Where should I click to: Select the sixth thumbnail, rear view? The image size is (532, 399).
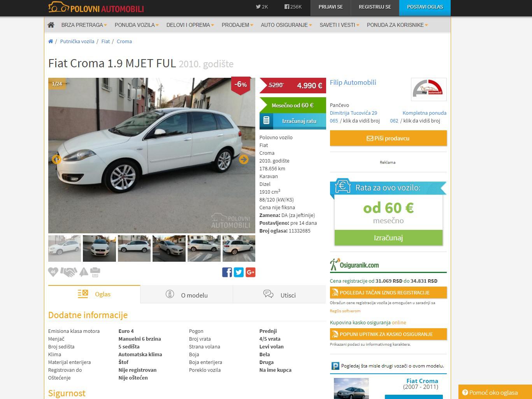[239, 248]
